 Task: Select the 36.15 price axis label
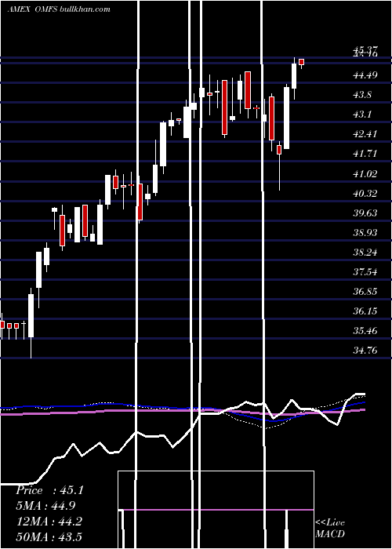coord(365,311)
